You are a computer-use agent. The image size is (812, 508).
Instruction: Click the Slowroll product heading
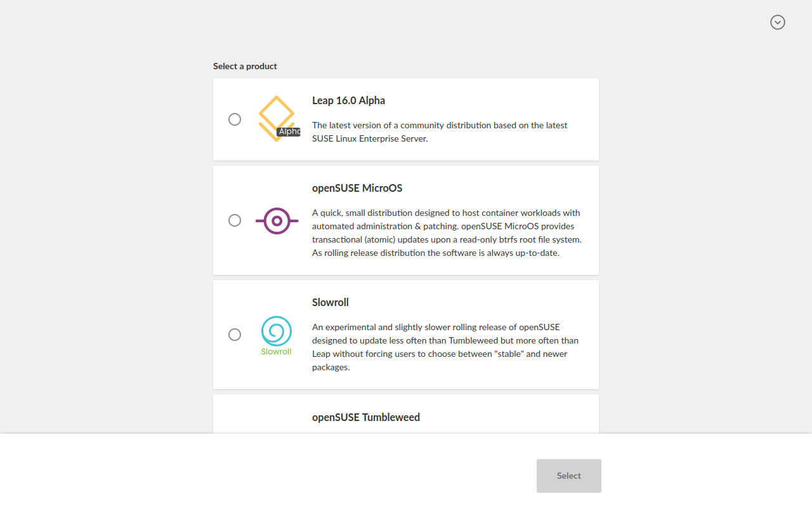point(331,302)
